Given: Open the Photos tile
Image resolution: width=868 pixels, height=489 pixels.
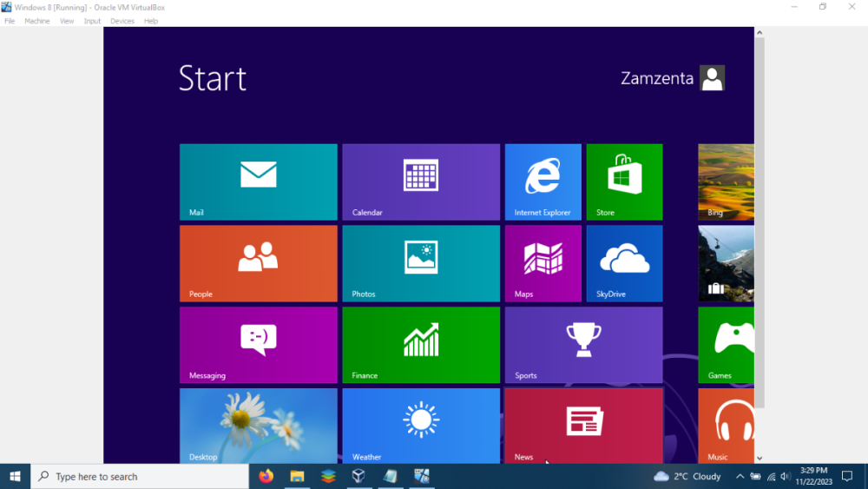Looking at the screenshot, I should tap(421, 263).
